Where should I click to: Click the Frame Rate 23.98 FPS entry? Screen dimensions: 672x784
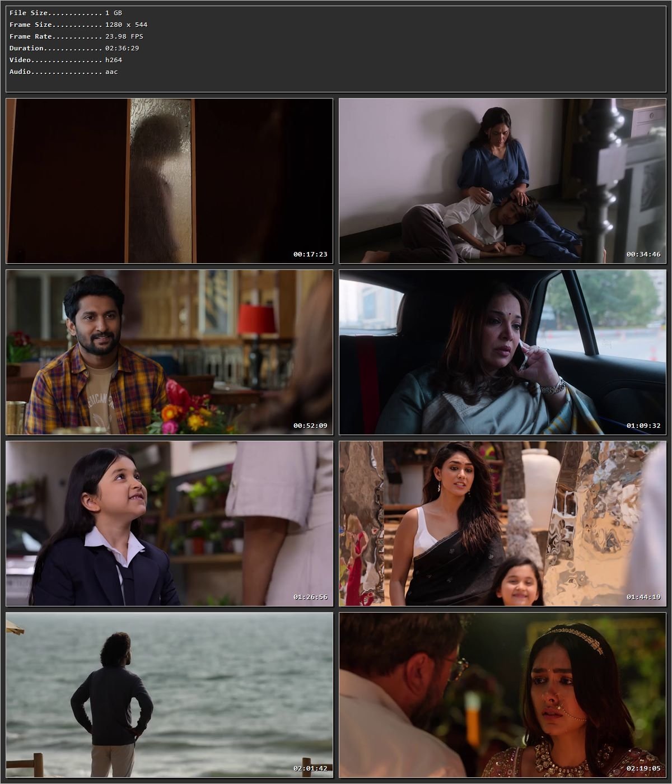point(76,36)
